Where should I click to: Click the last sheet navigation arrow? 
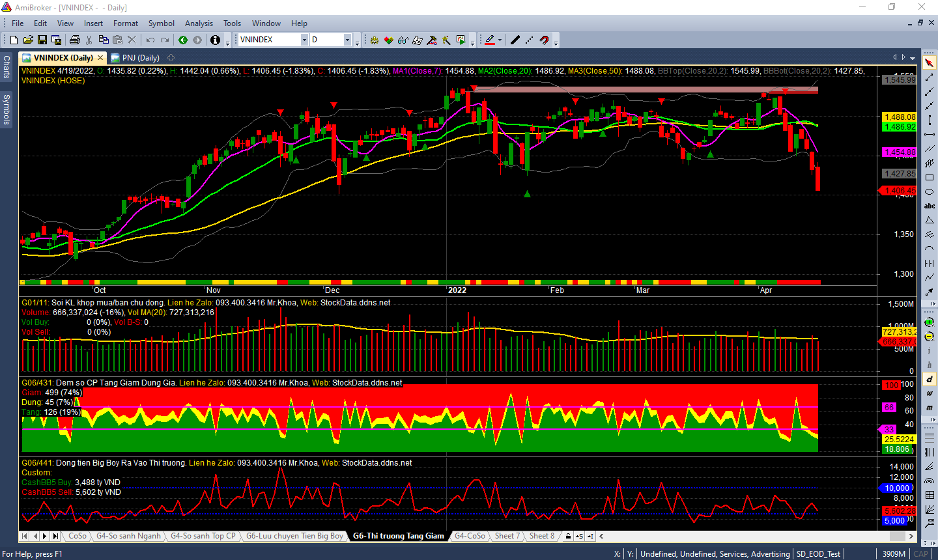[55, 536]
